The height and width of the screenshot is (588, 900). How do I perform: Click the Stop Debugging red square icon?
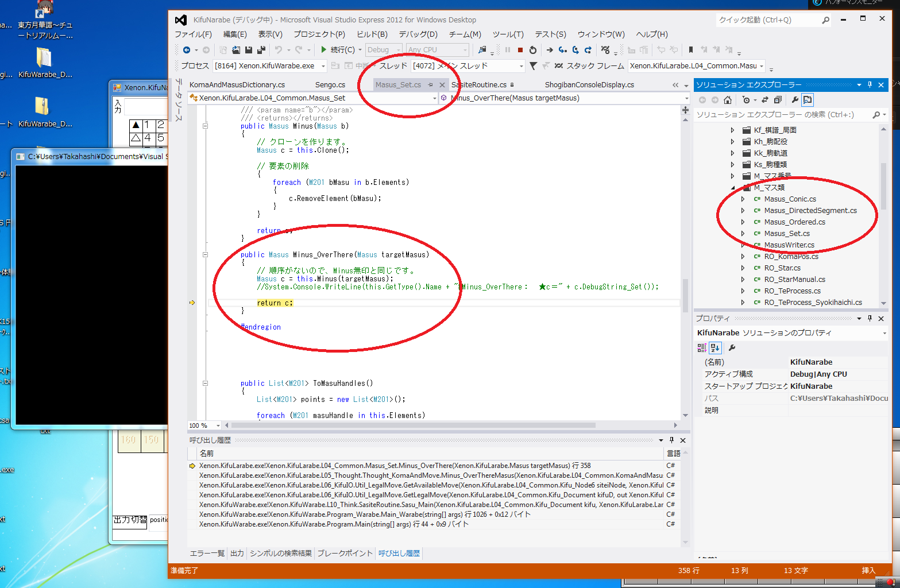520,50
